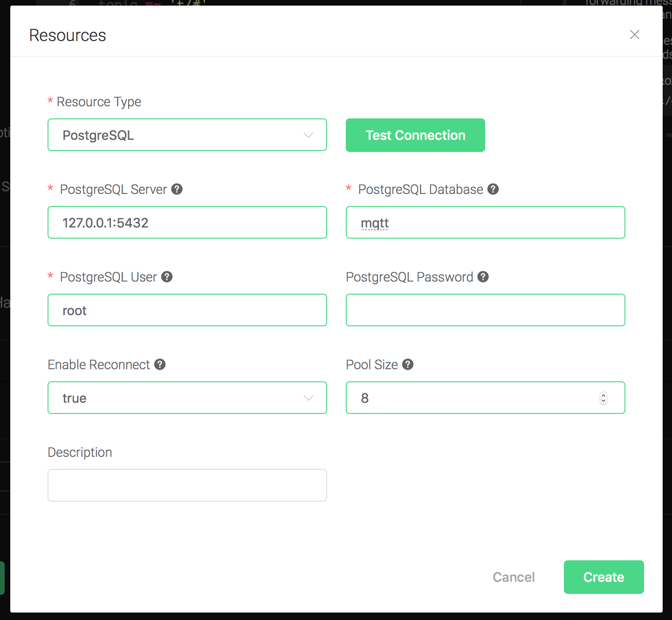Click the Pool Size number field

[x=485, y=398]
